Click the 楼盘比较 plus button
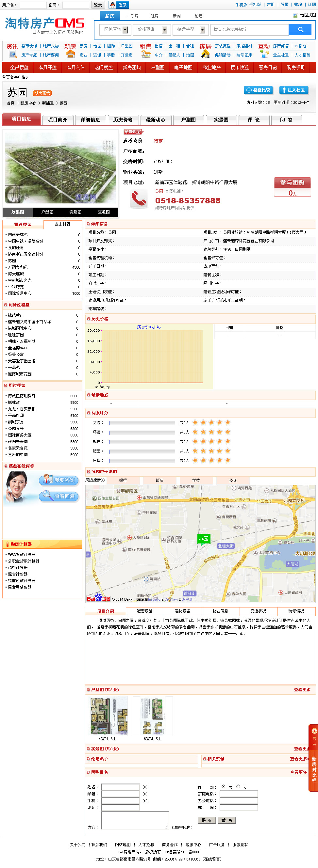This screenshot has width=318, height=868. pos(258,90)
